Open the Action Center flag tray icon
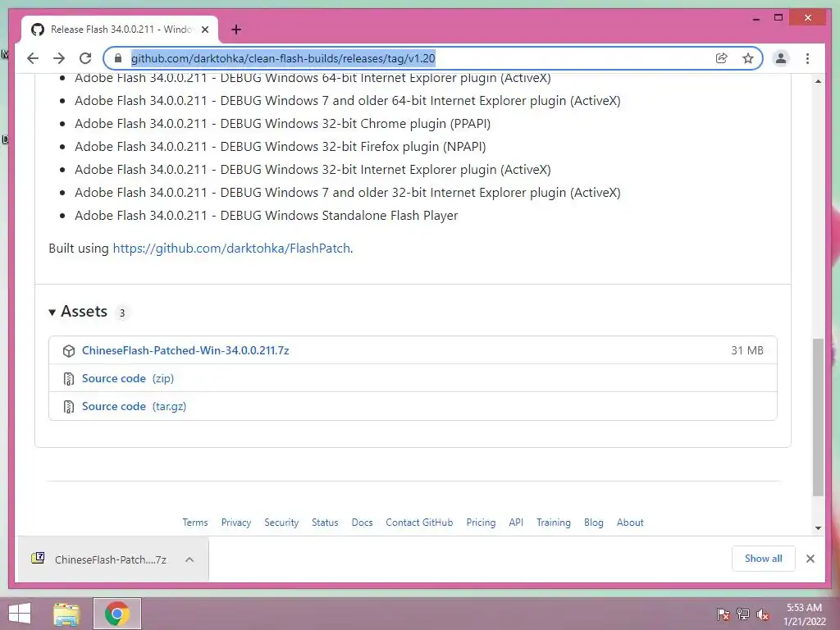Screen dimensions: 840x630 click(724, 614)
